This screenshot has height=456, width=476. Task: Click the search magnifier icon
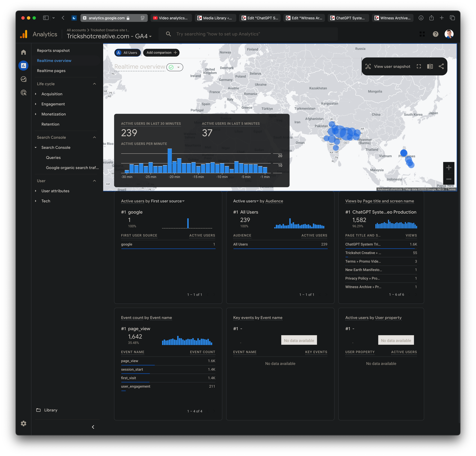[168, 34]
